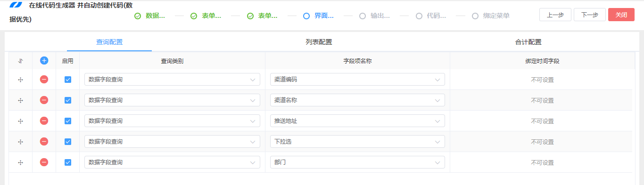Open 查询类别 dropdown in 下拉选 row
The width and height of the screenshot is (644, 185).
click(172, 142)
